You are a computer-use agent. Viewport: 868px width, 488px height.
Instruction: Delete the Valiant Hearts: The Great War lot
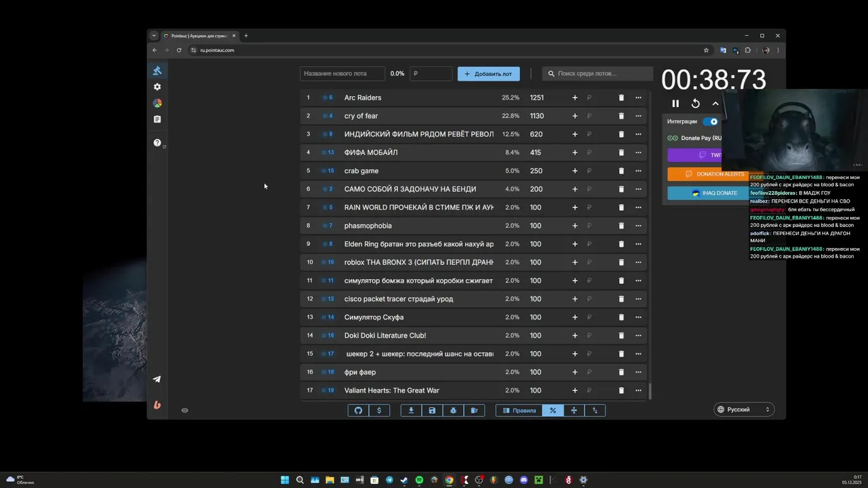621,390
